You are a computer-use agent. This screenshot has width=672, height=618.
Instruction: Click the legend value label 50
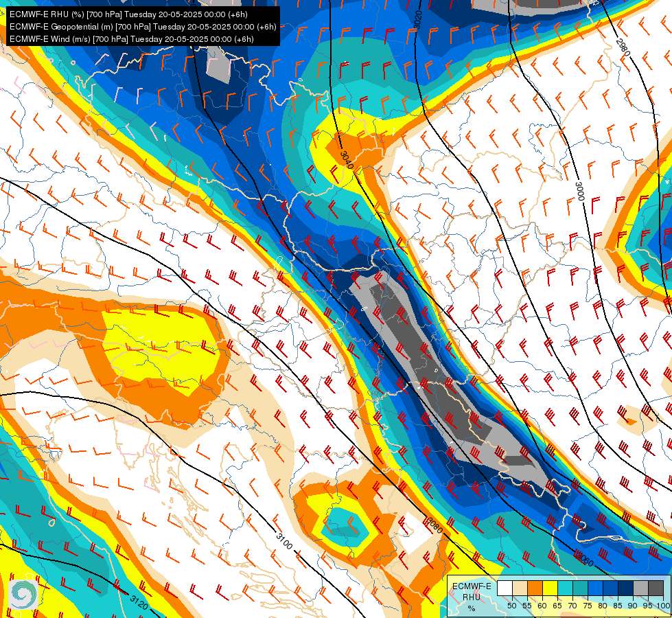tap(511, 606)
